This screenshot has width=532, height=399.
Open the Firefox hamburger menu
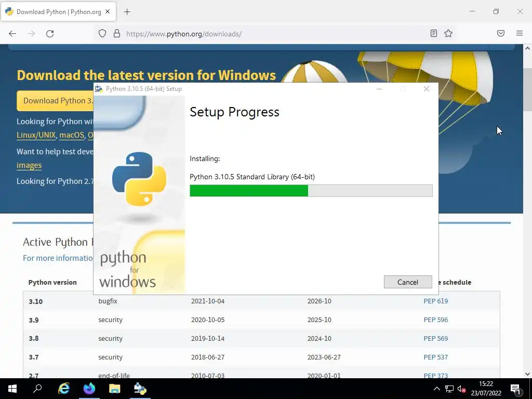coord(520,33)
